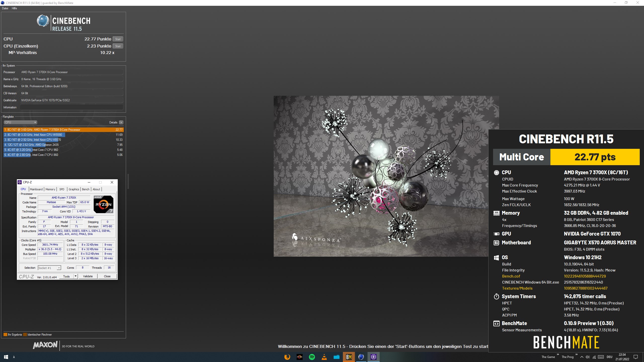Open network settings from the tray
The height and width of the screenshot is (362, 644).
click(x=594, y=357)
